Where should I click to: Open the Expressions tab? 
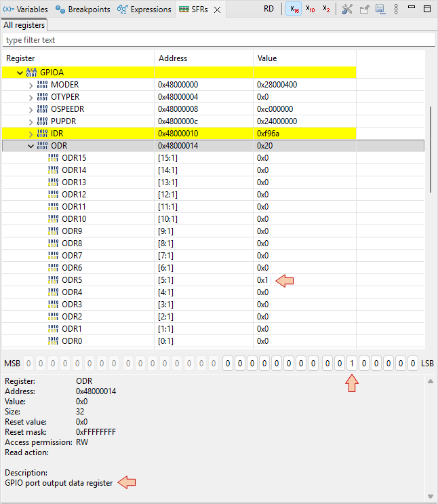(x=144, y=9)
